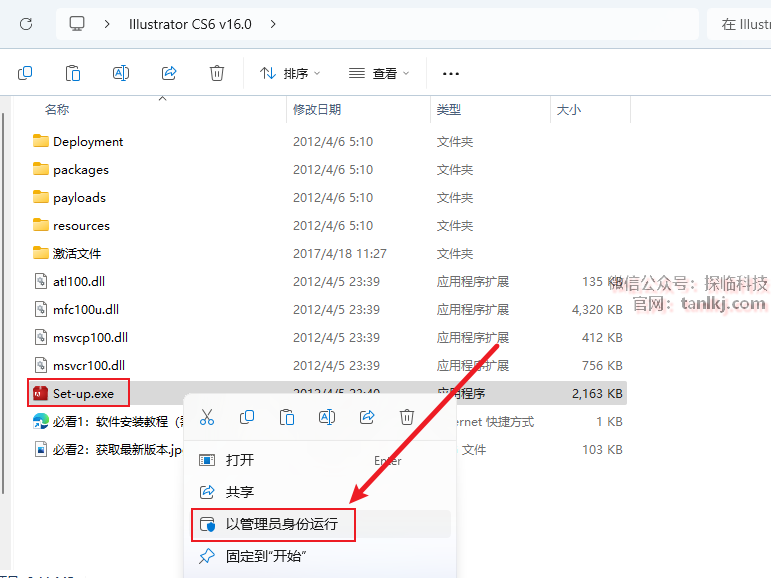Click the context menu Rename icon

(x=327, y=417)
